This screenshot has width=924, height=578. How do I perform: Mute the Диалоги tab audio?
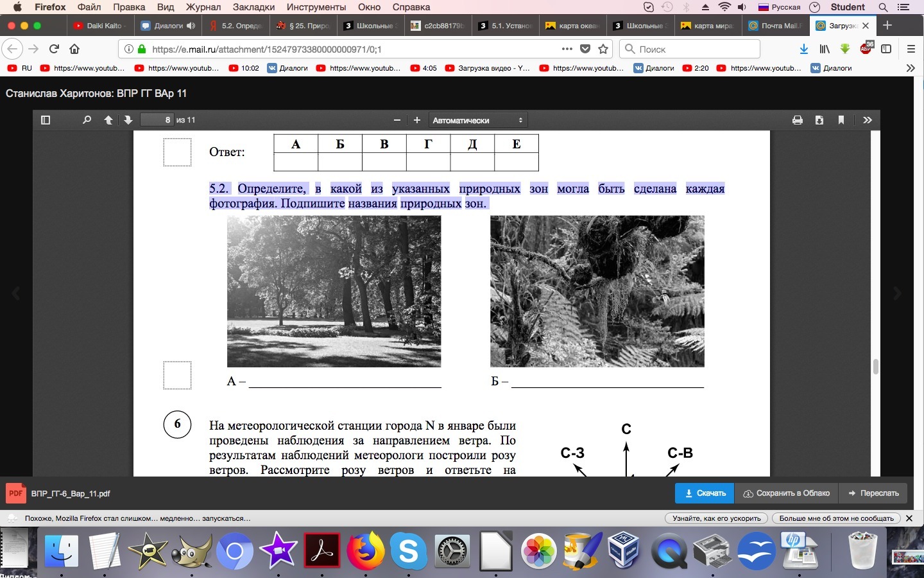[191, 26]
